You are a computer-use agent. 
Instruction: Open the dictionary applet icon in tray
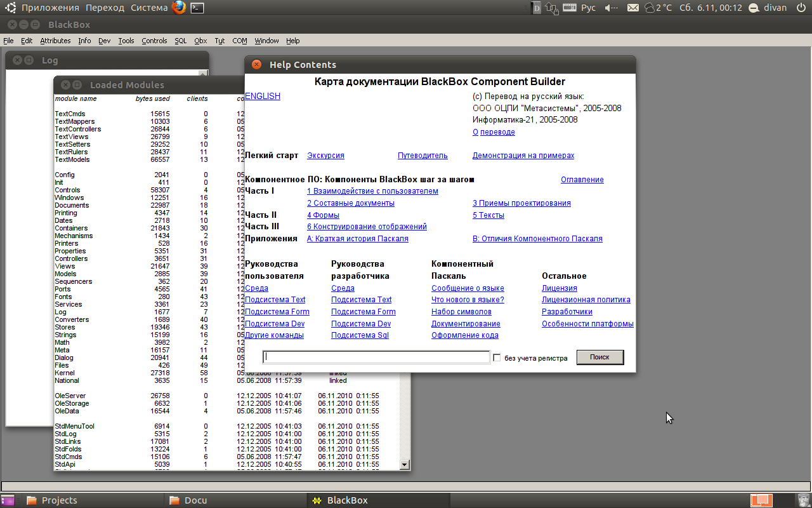click(x=536, y=8)
